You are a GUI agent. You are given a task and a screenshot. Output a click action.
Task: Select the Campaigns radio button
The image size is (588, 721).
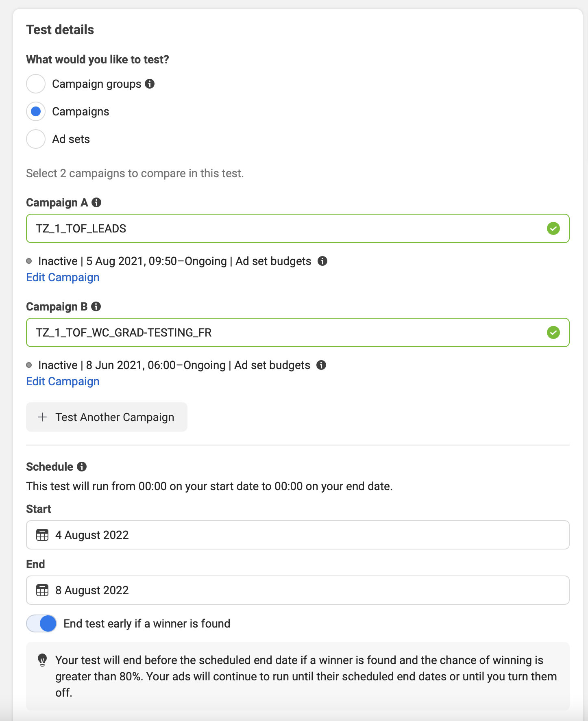36,111
